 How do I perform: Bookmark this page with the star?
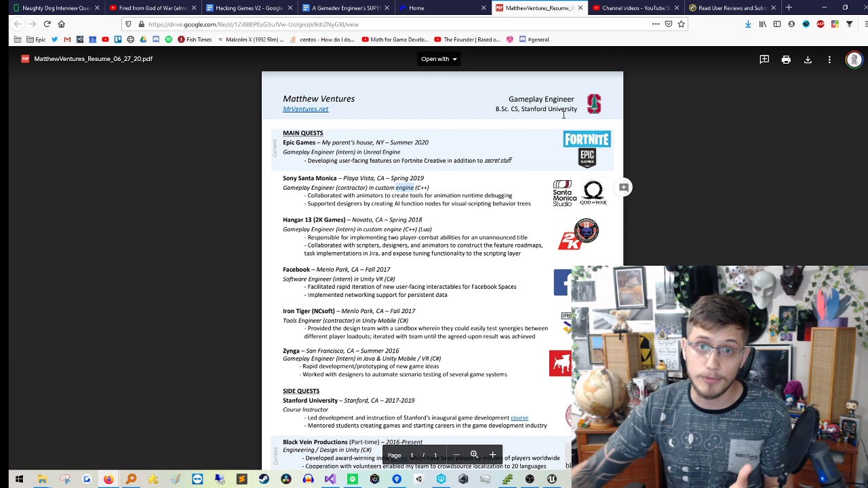click(x=681, y=24)
